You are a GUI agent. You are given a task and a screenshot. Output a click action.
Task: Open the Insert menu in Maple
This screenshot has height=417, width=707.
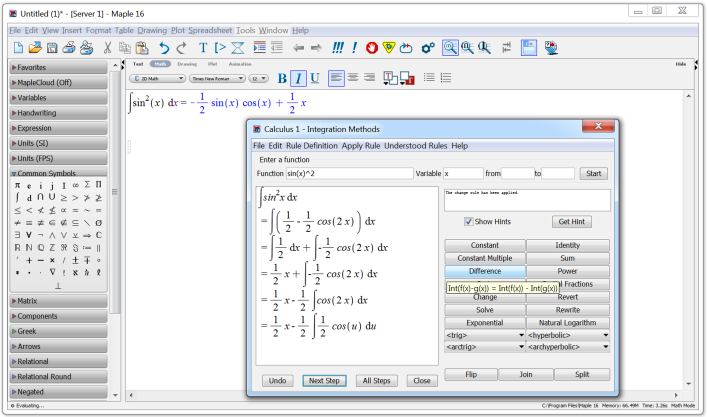pos(72,30)
